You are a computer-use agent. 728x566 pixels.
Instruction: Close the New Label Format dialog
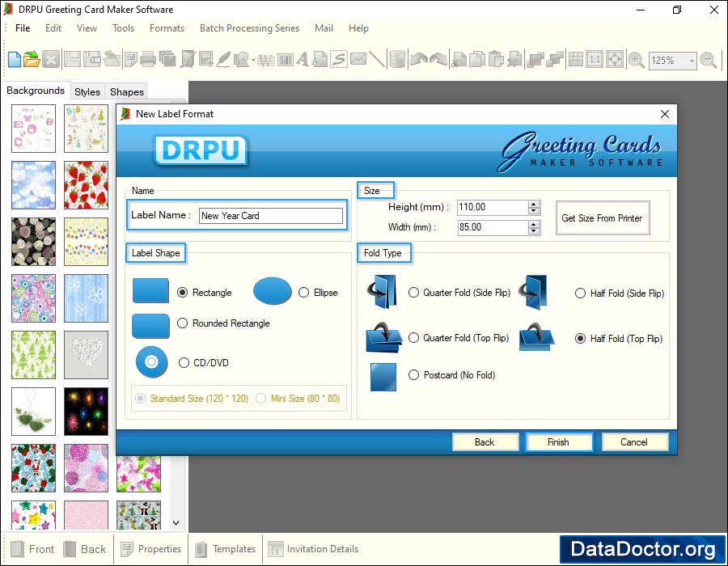664,114
